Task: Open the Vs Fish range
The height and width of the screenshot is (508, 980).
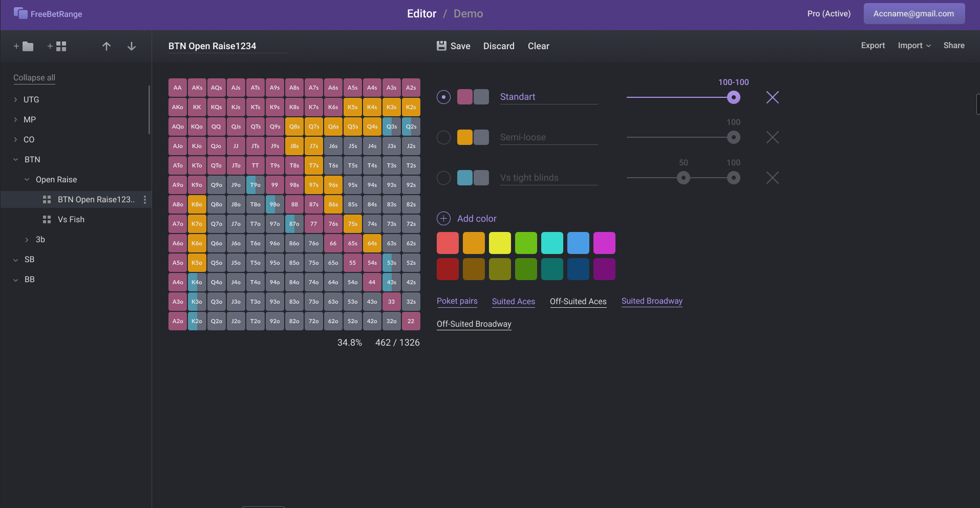Action: coord(71,219)
